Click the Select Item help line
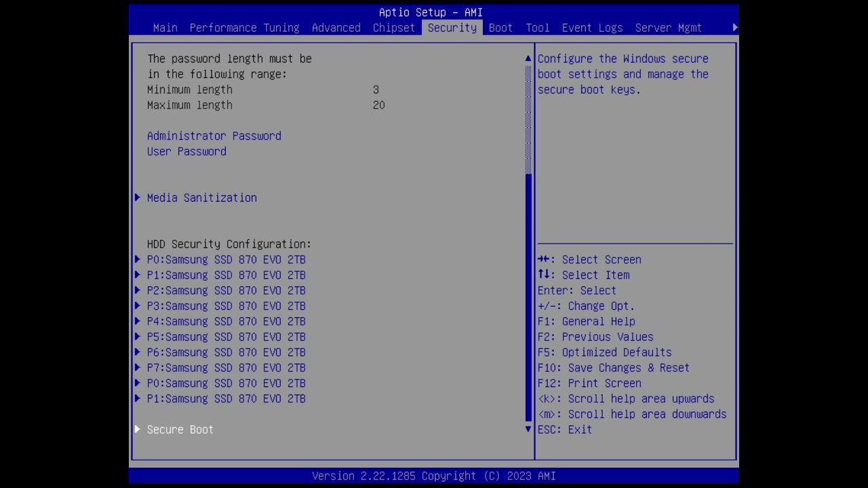This screenshot has height=488, width=868. [584, 275]
